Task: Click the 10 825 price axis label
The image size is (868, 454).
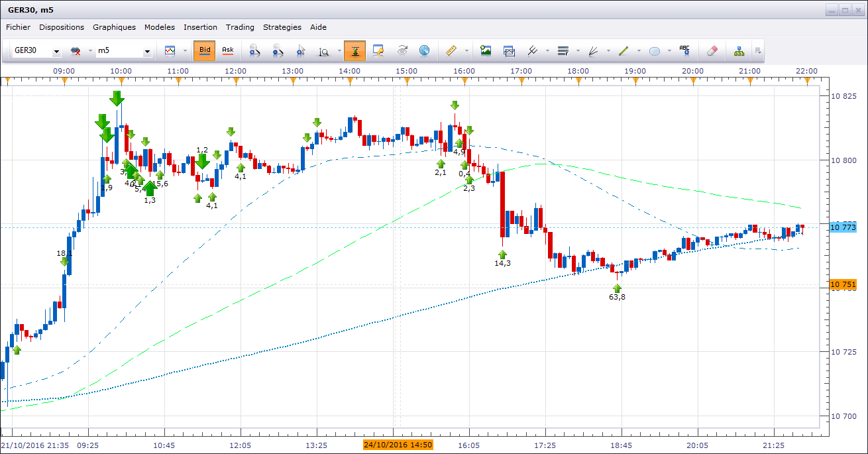Action: (844, 96)
